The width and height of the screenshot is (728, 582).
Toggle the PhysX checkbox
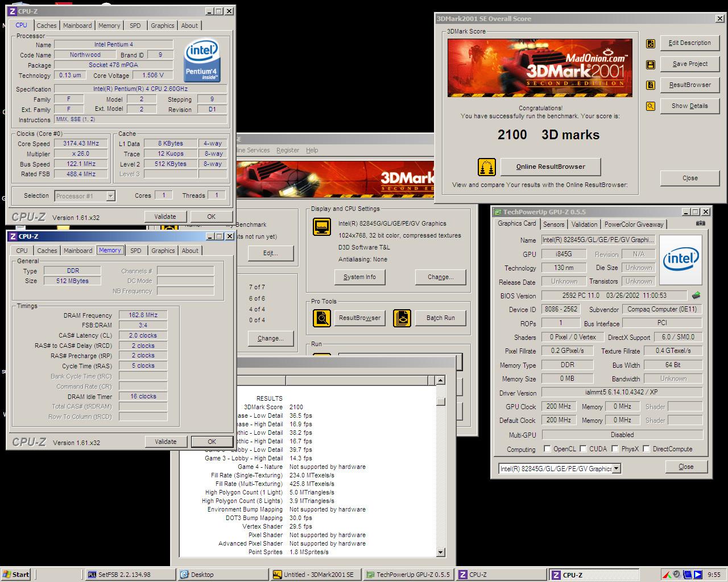[615, 449]
